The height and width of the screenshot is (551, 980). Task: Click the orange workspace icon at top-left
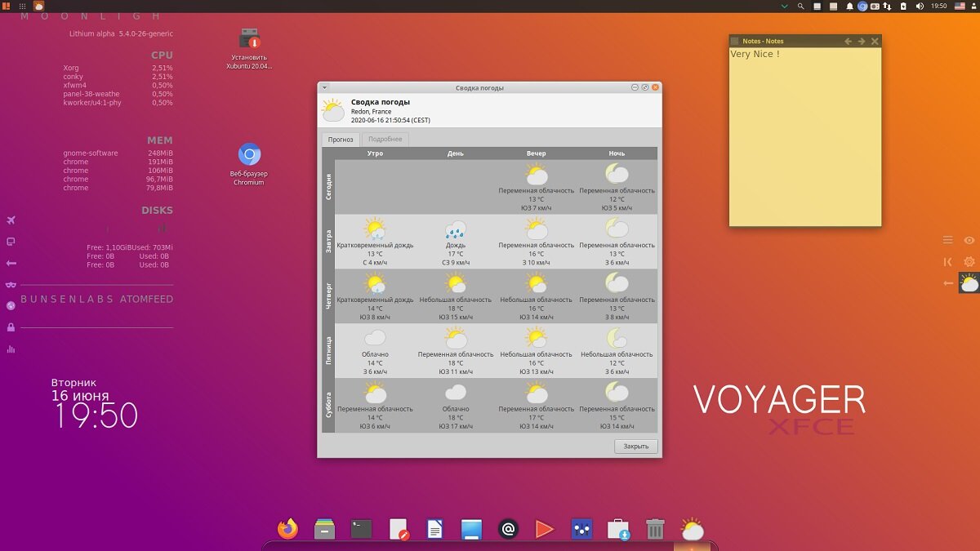pos(6,6)
